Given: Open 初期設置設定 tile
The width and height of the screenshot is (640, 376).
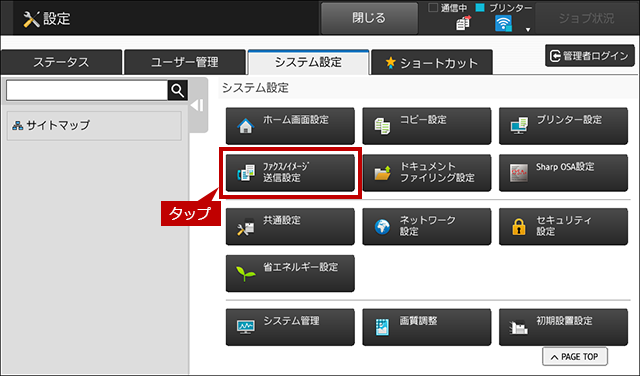Looking at the screenshot, I should pos(563,327).
